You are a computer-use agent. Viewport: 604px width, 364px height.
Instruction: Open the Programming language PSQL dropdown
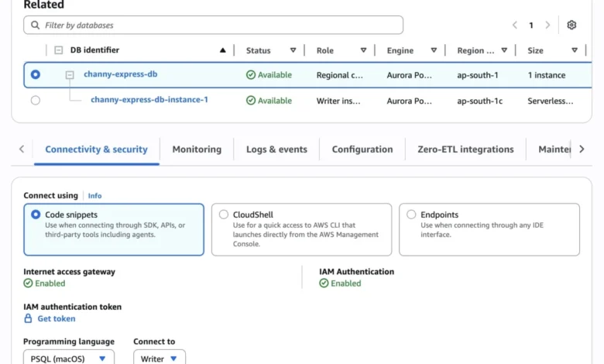pyautogui.click(x=69, y=359)
